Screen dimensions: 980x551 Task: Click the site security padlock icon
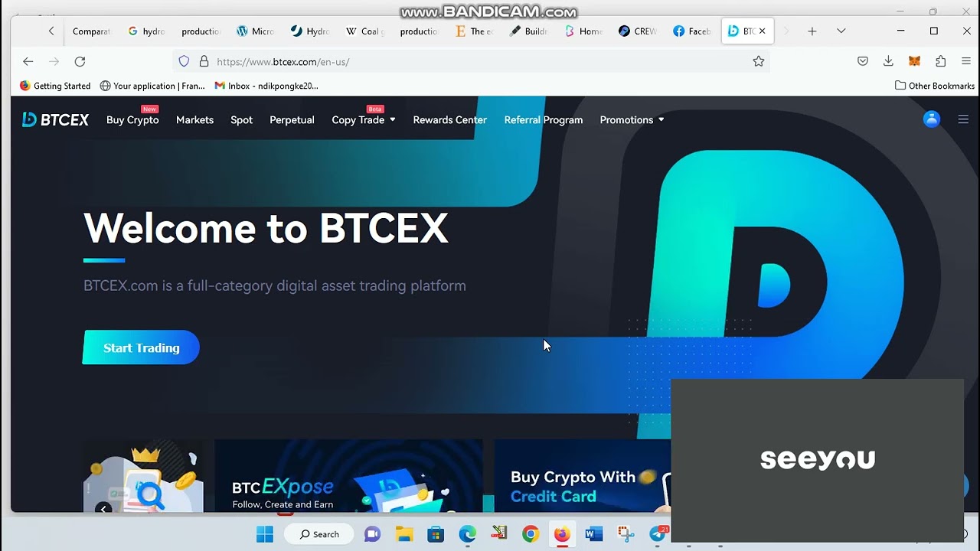tap(204, 61)
